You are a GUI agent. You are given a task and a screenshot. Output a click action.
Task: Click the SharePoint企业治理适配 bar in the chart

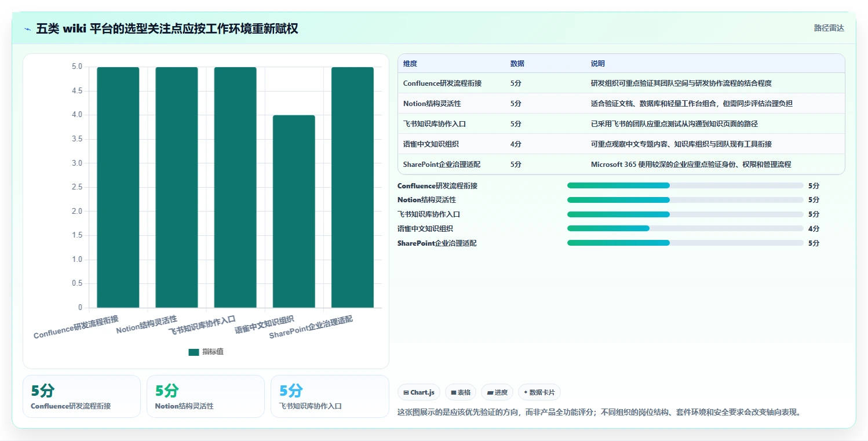(x=352, y=187)
